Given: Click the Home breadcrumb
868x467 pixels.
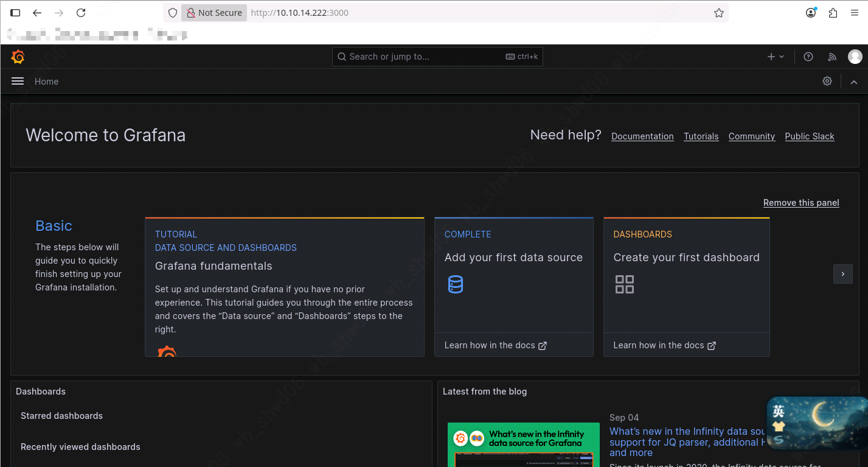Looking at the screenshot, I should [47, 82].
